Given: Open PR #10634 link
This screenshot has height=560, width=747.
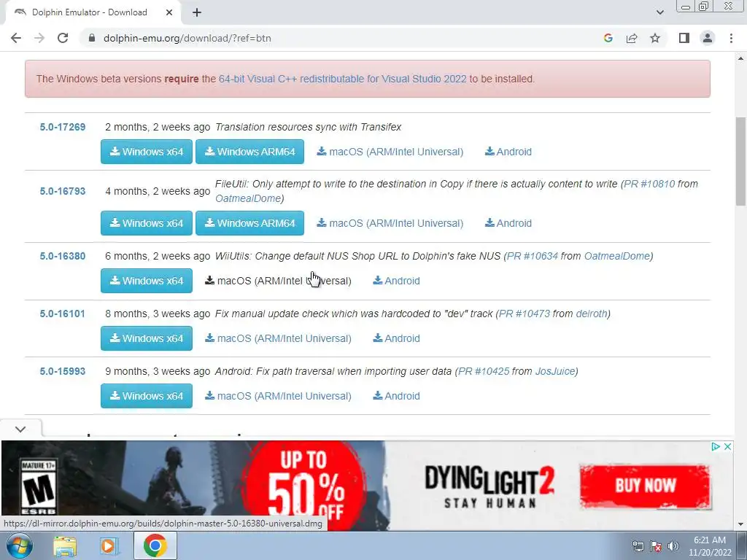Looking at the screenshot, I should (x=532, y=256).
